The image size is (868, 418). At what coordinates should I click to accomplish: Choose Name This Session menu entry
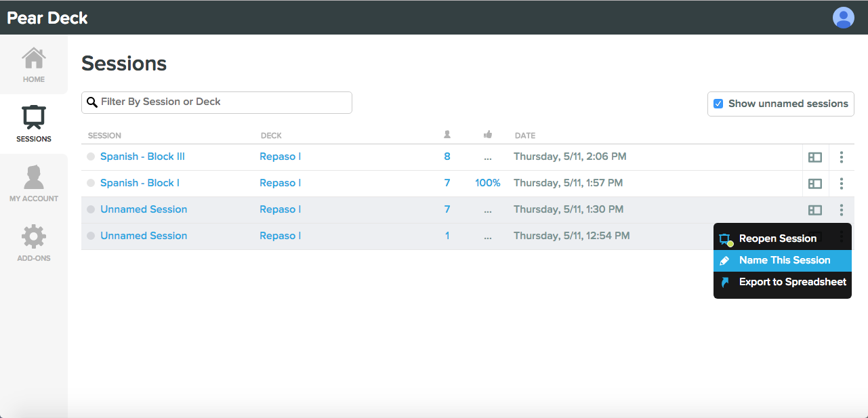pos(783,260)
